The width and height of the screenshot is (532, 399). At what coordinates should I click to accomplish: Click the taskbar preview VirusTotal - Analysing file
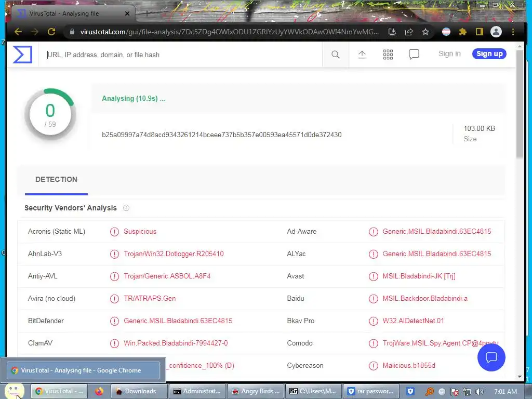point(83,370)
